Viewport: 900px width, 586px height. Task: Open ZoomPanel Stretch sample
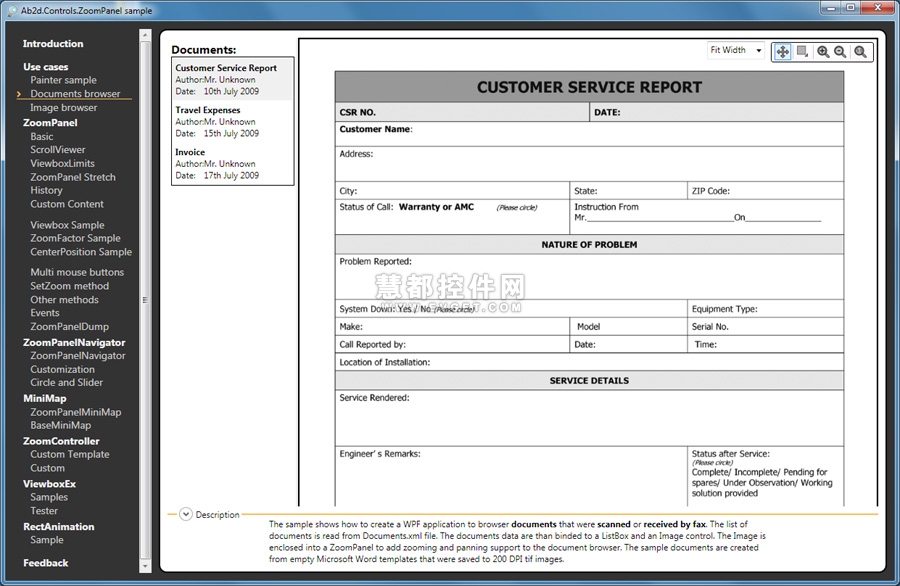pos(73,177)
